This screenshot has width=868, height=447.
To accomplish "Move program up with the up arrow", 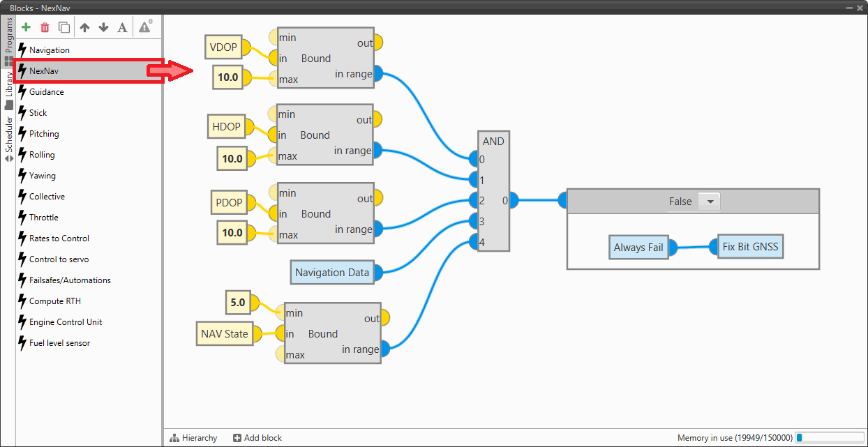I will click(x=85, y=28).
